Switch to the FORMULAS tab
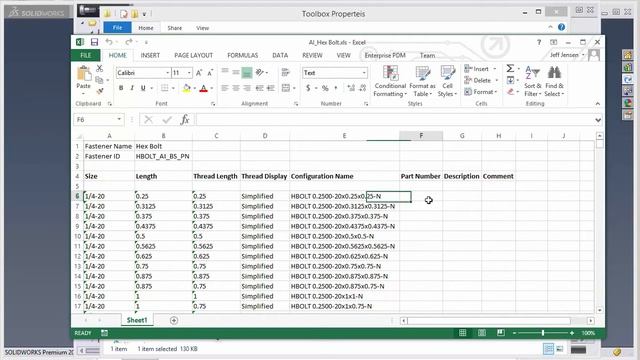Screen dimensions: 640x360 (x=242, y=55)
